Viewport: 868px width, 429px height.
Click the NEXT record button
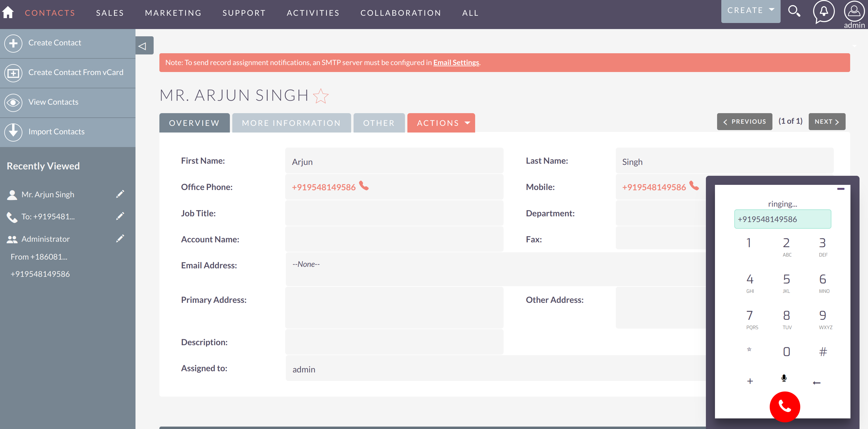[826, 121]
